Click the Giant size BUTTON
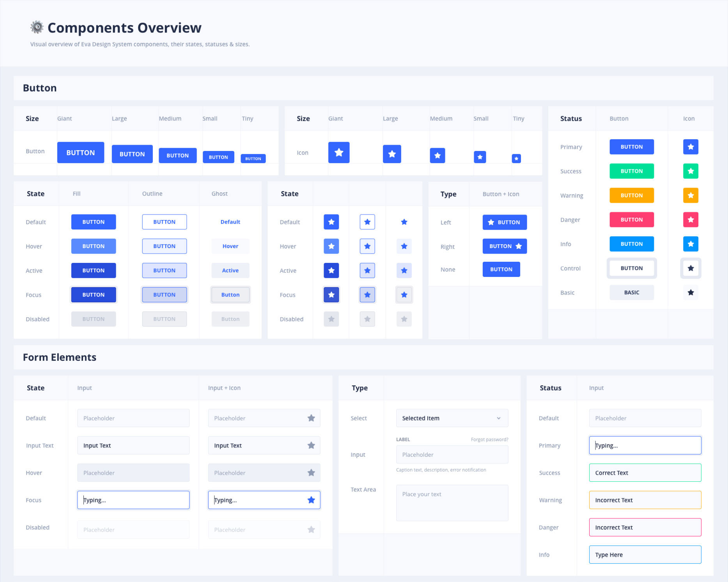728x582 pixels. click(x=81, y=153)
